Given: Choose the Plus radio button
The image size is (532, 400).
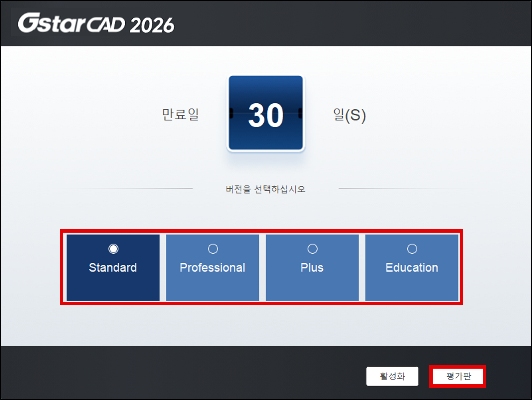Looking at the screenshot, I should click(312, 249).
